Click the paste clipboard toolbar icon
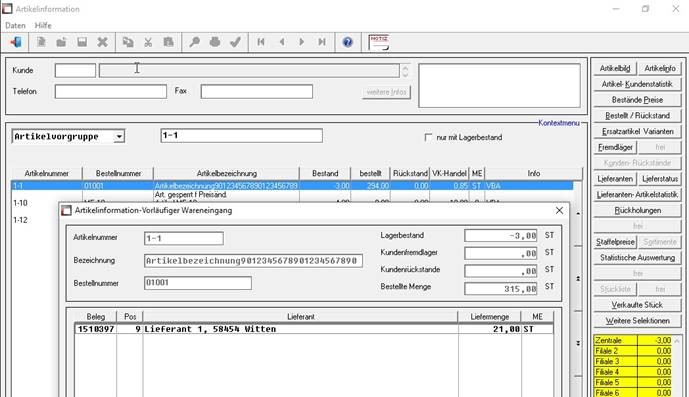Viewport: 689px width, 397px height. 168,42
